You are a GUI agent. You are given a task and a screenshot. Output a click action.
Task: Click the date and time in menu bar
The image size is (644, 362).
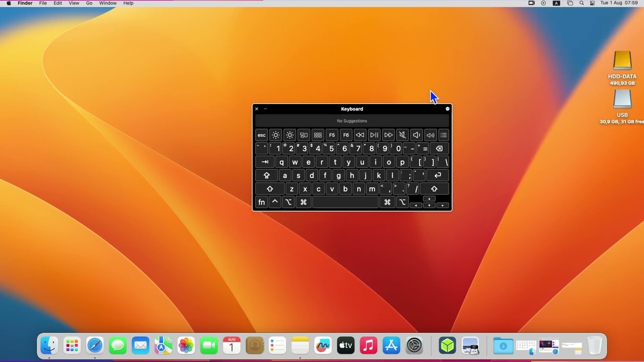tap(618, 3)
